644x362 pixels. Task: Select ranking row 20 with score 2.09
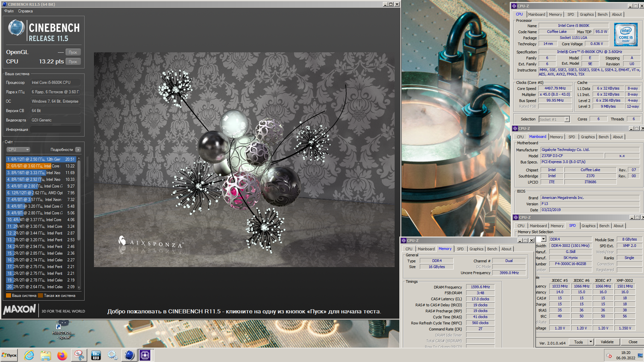point(41,287)
